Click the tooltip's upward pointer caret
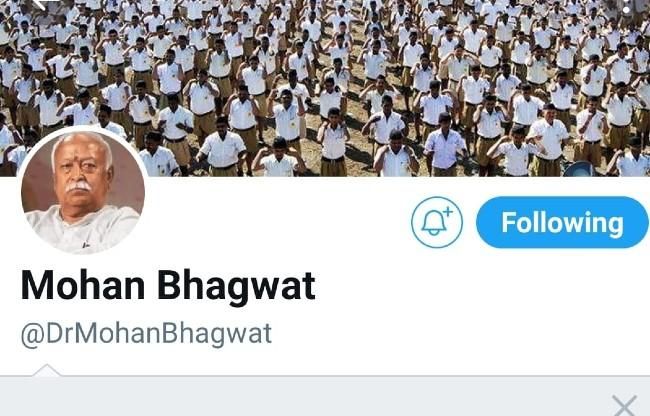This screenshot has height=416, width=650. 46,370
